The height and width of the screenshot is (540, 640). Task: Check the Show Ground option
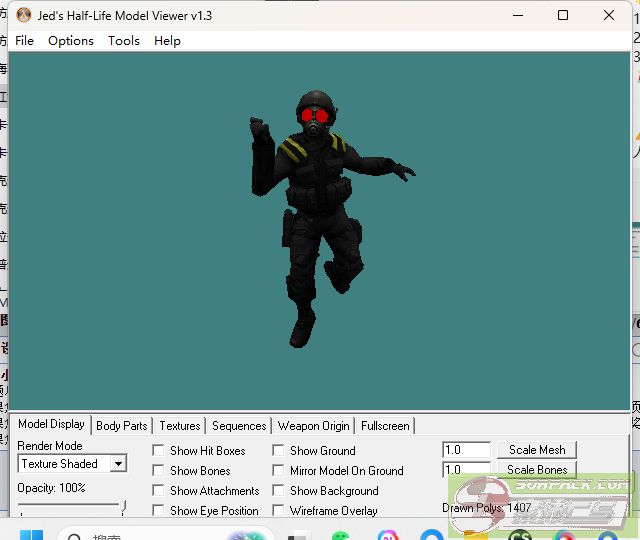[278, 451]
